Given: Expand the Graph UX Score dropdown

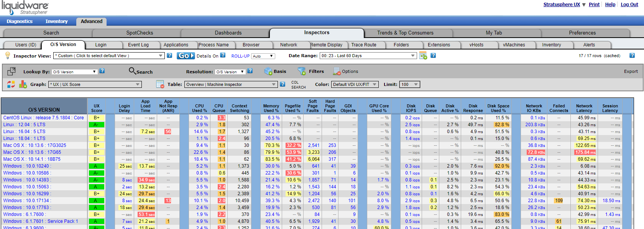Looking at the screenshot, I should (x=95, y=84).
